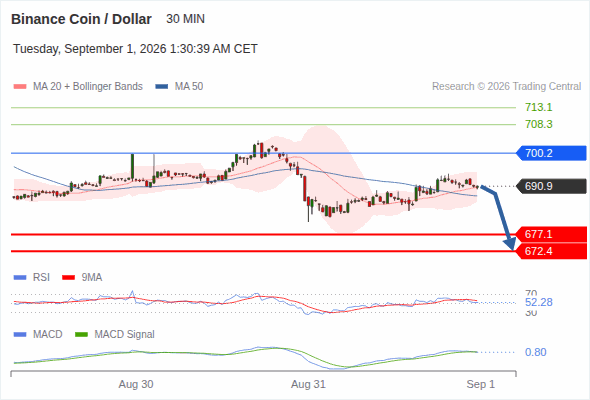This screenshot has height=400, width=590.
Task: Click the MACD blue legend swatch
Action: point(20,335)
